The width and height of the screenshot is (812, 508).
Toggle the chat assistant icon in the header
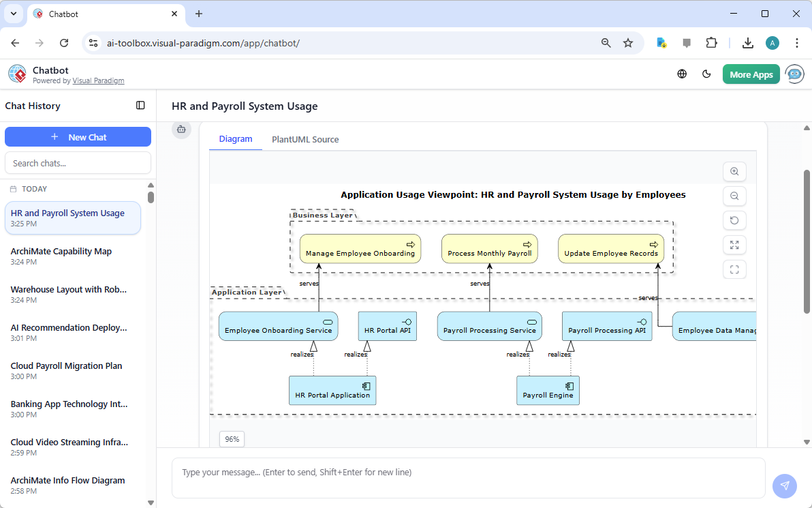[794, 74]
